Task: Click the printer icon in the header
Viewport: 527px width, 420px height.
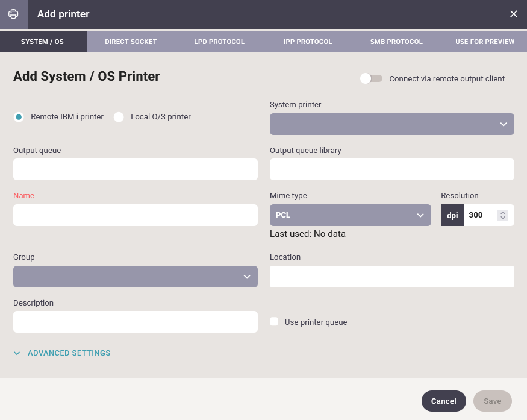Action: [13, 14]
